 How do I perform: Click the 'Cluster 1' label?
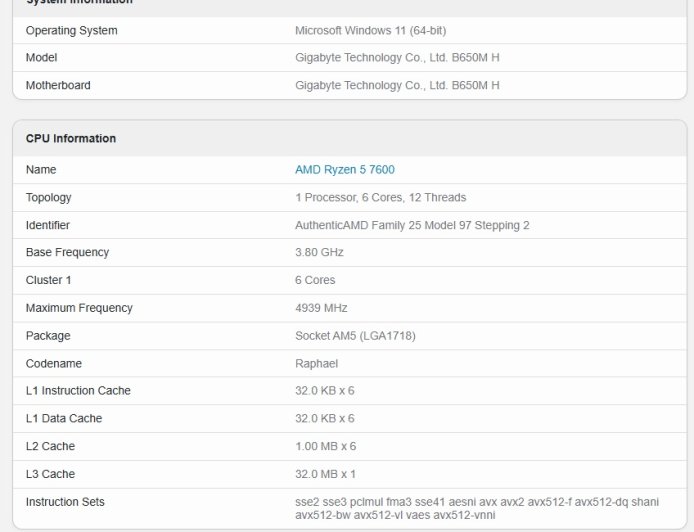48,280
